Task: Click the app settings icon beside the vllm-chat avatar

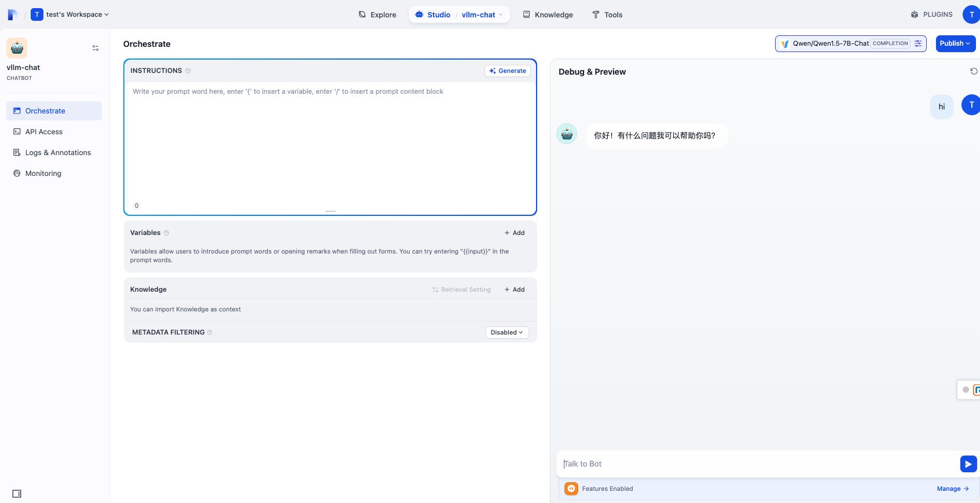Action: (x=96, y=48)
